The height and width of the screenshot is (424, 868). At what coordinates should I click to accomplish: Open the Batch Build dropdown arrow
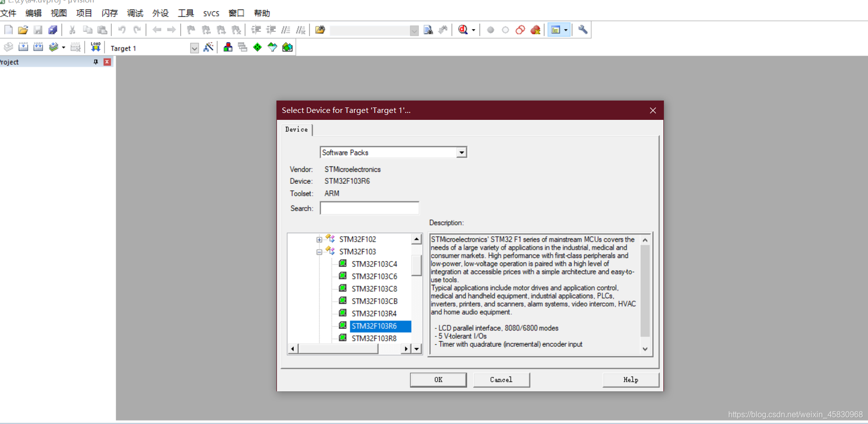coord(63,48)
